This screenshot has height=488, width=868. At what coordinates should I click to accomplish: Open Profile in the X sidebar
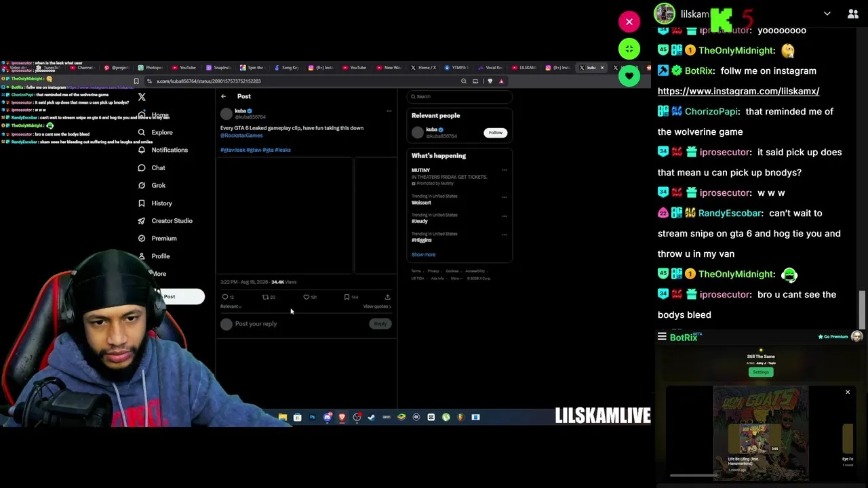154,256
